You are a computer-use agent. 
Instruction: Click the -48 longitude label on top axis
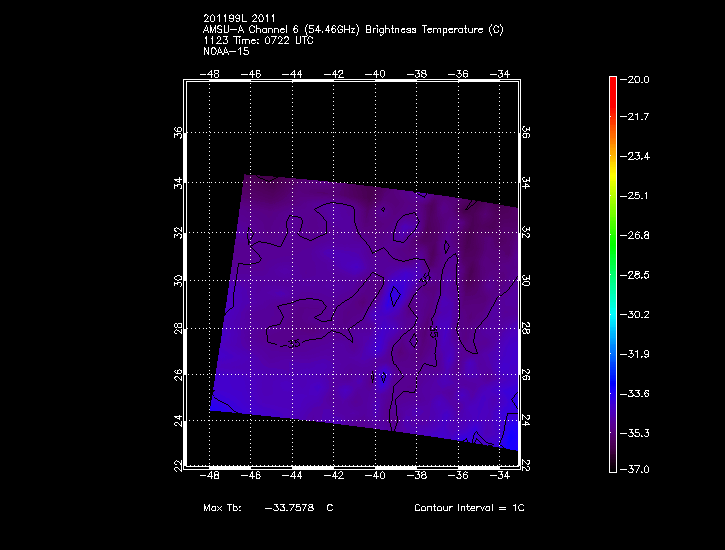point(211,73)
